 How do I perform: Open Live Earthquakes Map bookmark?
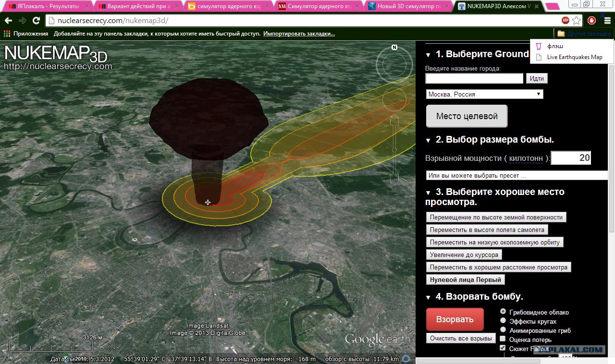click(571, 57)
